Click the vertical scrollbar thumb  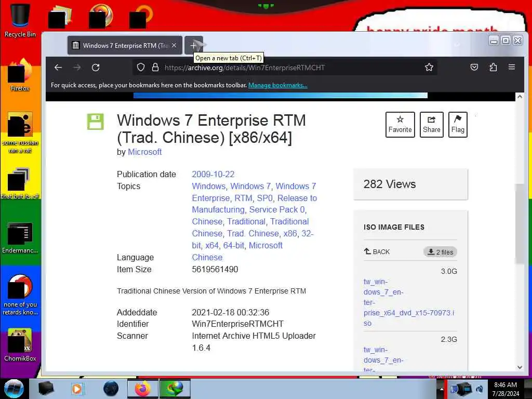520,224
